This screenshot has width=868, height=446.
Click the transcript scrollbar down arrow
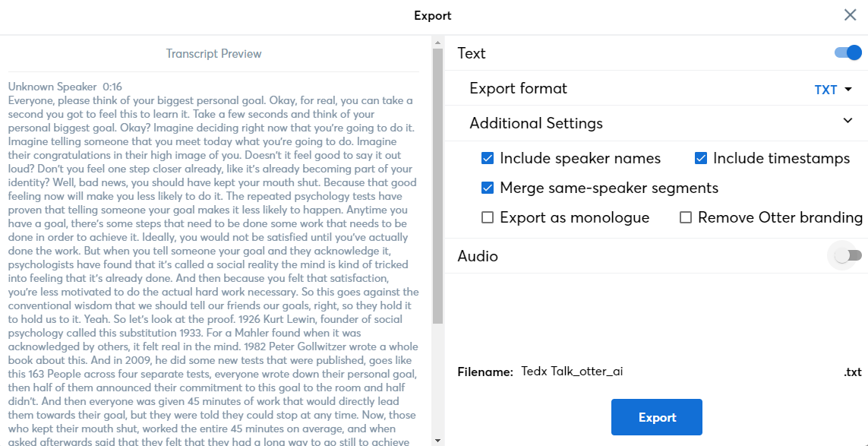tap(437, 440)
